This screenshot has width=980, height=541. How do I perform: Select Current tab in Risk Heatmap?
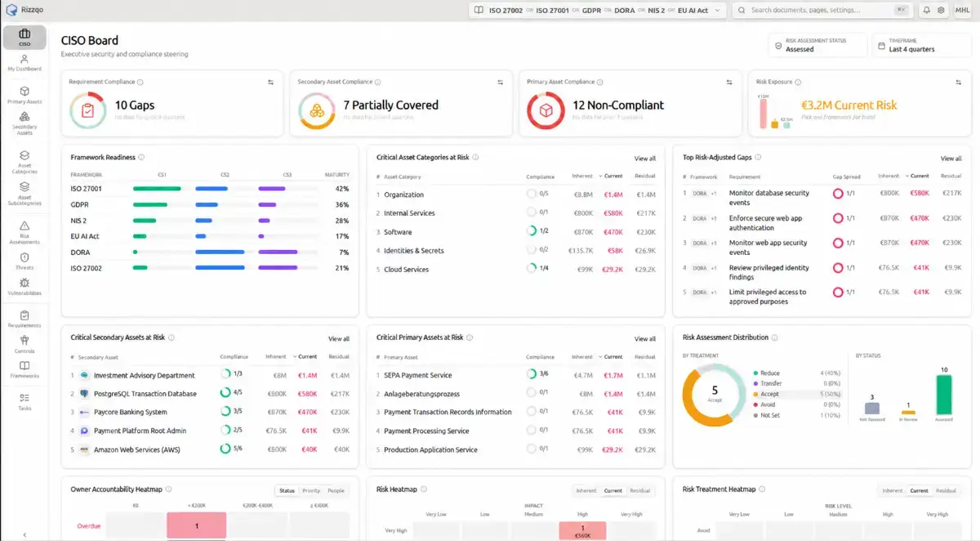click(x=613, y=491)
